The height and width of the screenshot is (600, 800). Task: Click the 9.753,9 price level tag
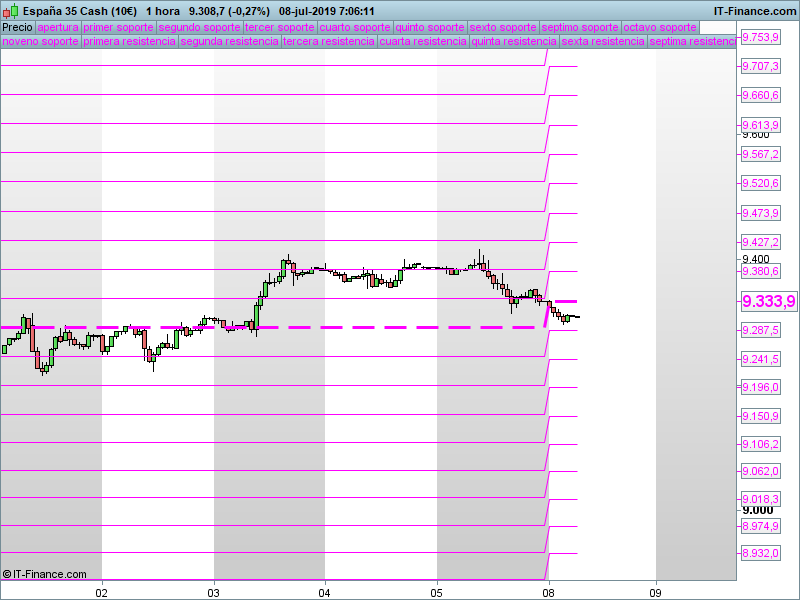[759, 37]
